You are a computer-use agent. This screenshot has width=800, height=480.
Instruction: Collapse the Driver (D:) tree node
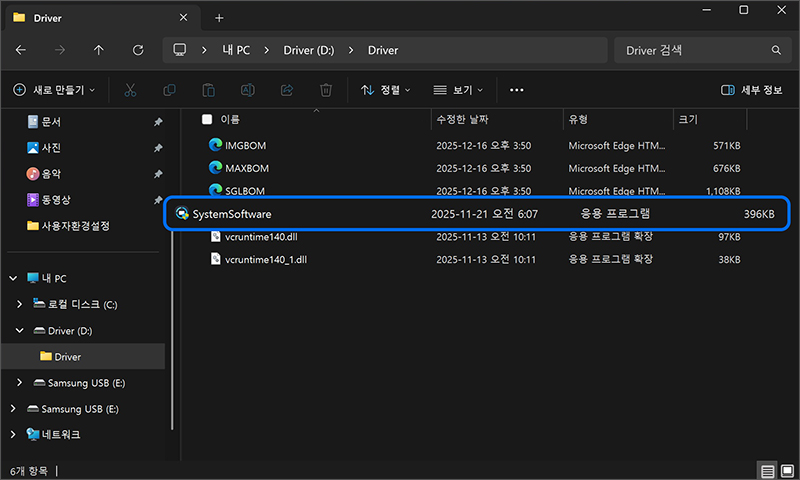(x=19, y=331)
